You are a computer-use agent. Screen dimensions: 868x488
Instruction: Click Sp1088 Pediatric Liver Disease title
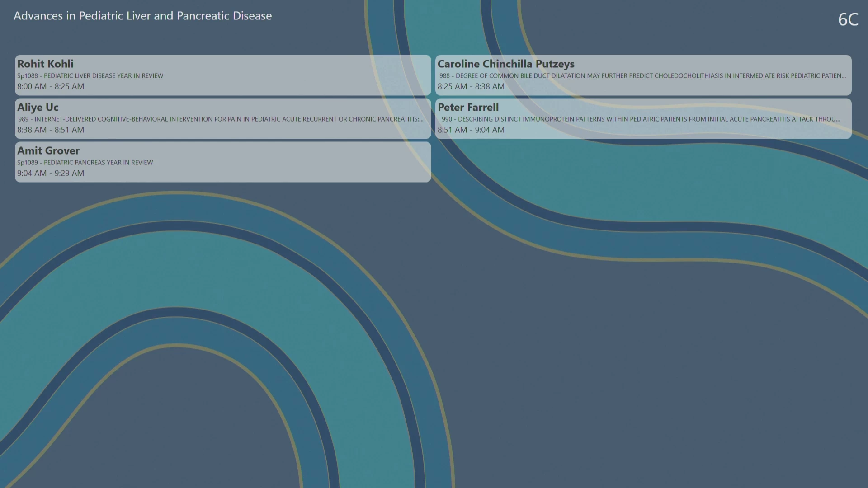90,76
